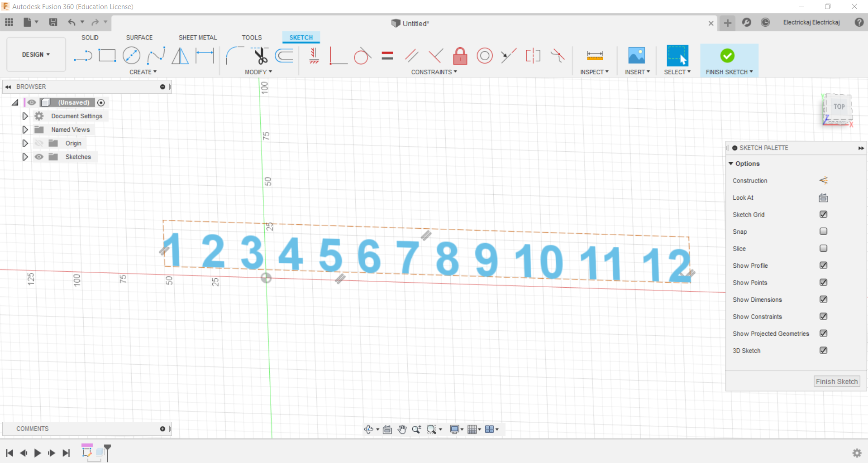This screenshot has width=868, height=463.
Task: Toggle the Sketch Grid checkbox
Action: (x=823, y=214)
